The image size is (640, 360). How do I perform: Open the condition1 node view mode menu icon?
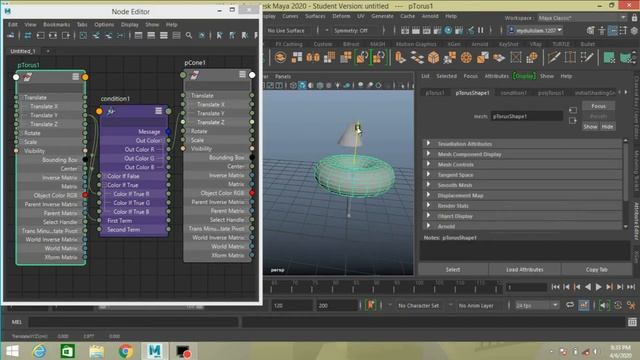(158, 111)
